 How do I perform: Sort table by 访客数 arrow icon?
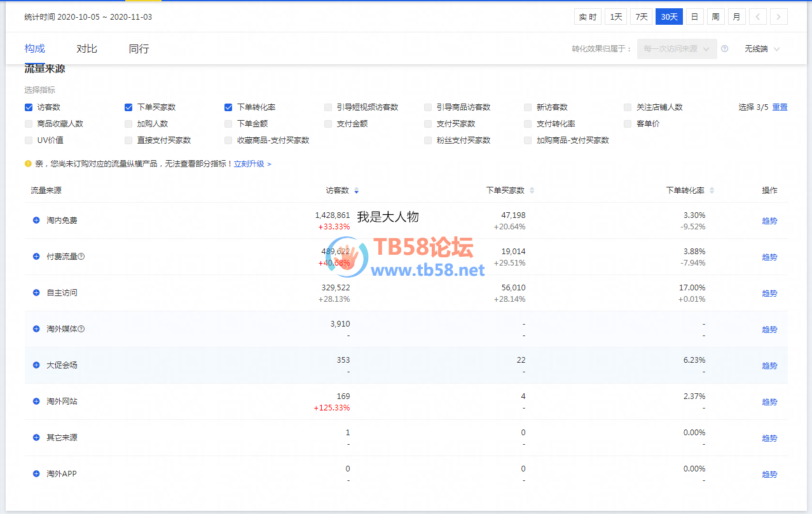(357, 191)
